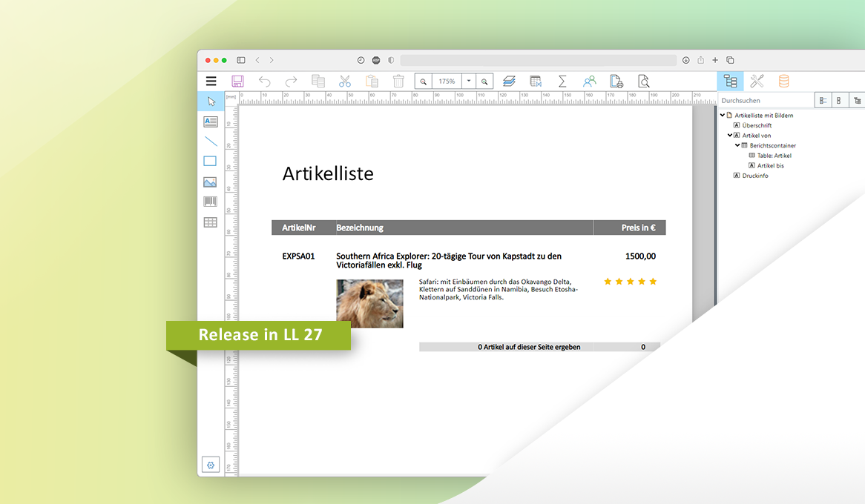This screenshot has width=865, height=504.
Task: Open the hamburger main menu
Action: 211,81
